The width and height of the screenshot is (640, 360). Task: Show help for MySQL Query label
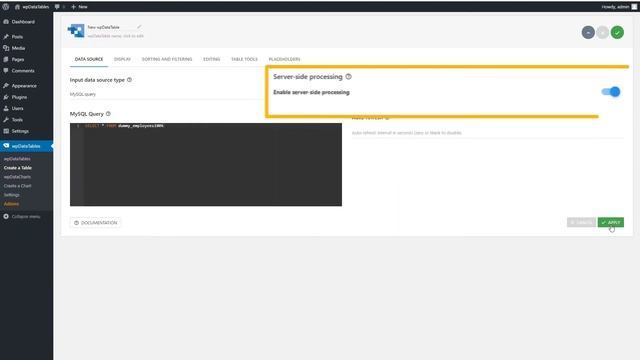(x=108, y=113)
